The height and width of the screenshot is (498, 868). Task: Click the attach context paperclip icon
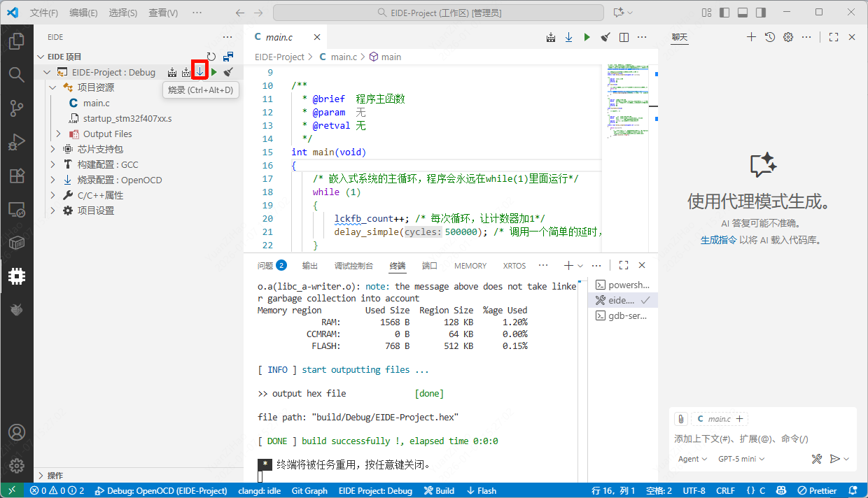[x=681, y=419]
